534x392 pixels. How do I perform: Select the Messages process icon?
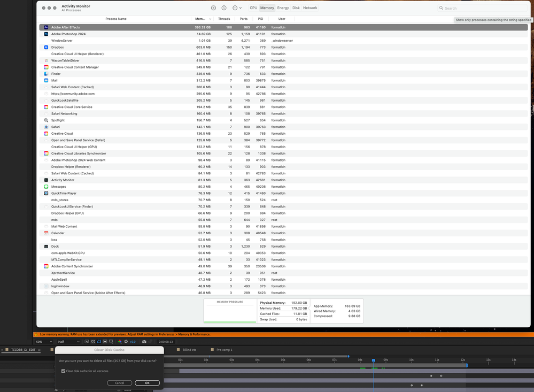click(x=46, y=187)
